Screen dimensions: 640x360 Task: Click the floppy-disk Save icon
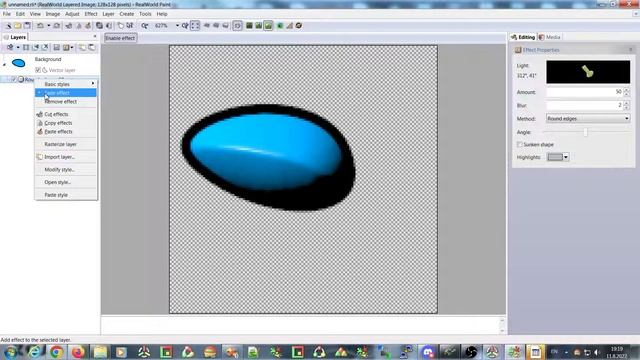pyautogui.click(x=27, y=25)
